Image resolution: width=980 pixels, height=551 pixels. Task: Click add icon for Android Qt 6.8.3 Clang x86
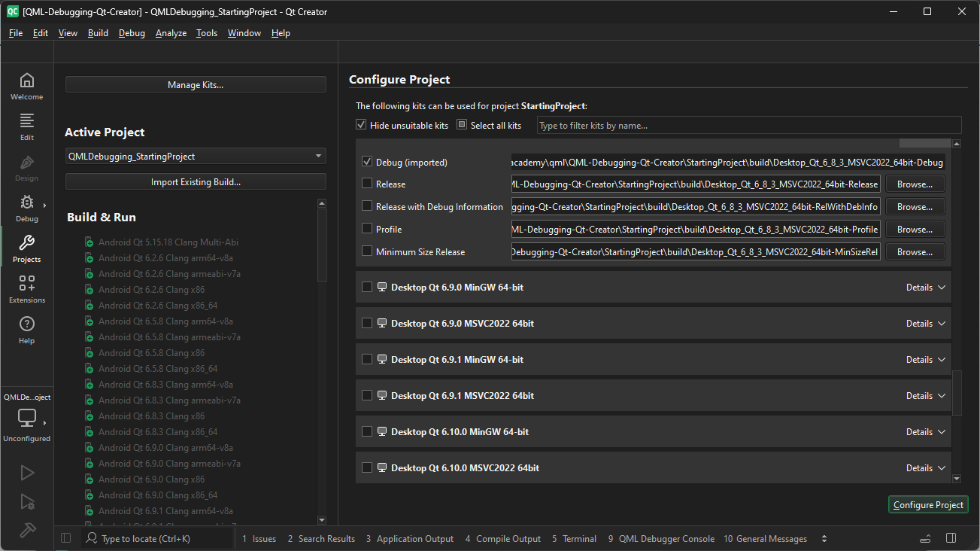pos(90,416)
